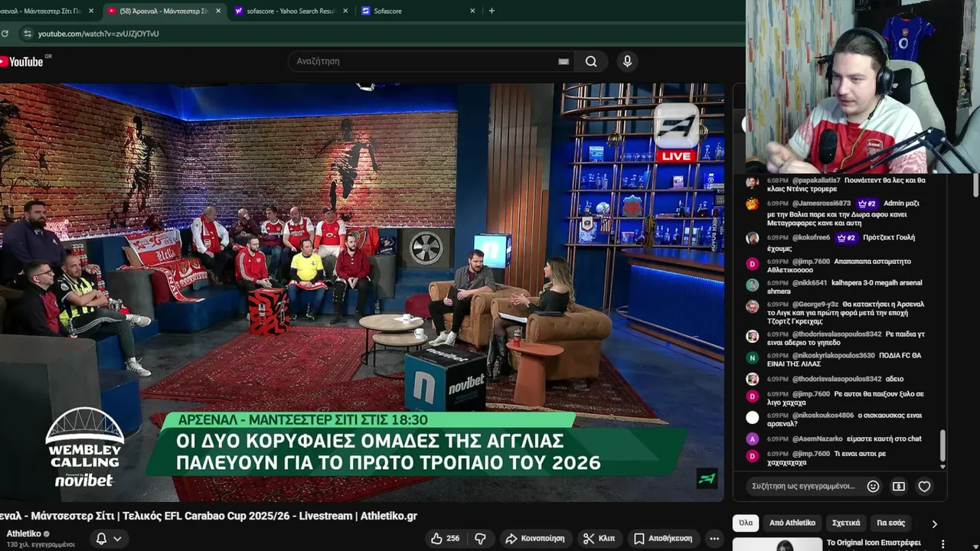Open @nikoskyriakopoulos3630 chat username
This screenshot has height=551, width=980.
tap(834, 356)
